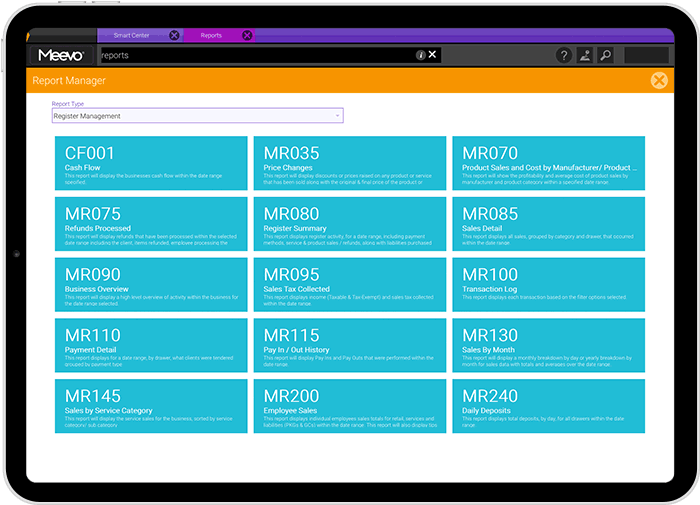Close the Smart Center tab
Screen dimensions: 700x505
[174, 35]
